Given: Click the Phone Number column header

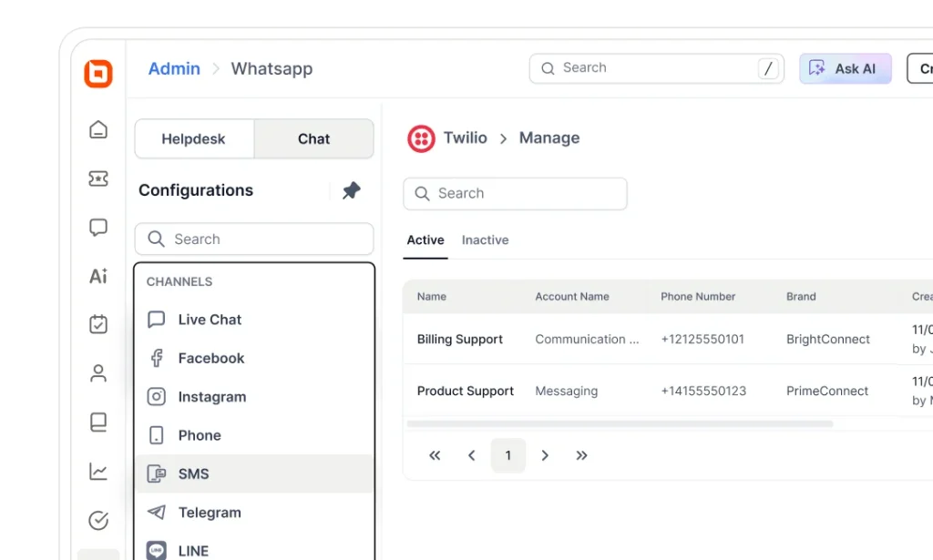Looking at the screenshot, I should 698,297.
